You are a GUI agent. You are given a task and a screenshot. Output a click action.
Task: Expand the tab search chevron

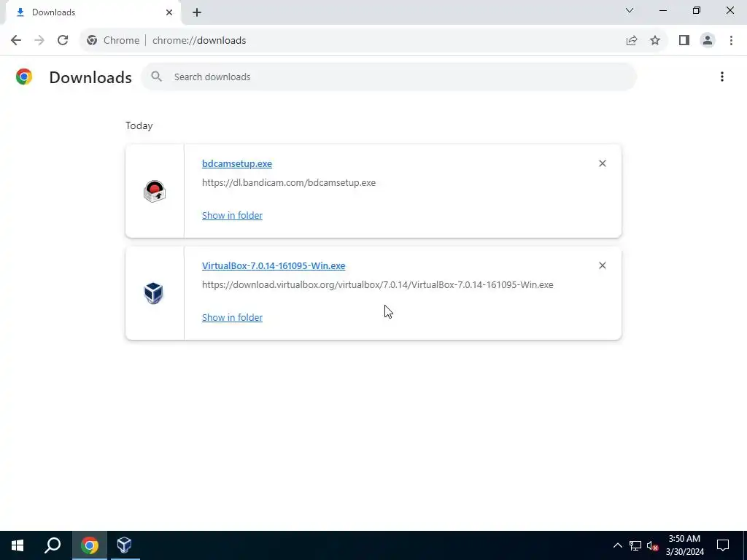coord(630,10)
